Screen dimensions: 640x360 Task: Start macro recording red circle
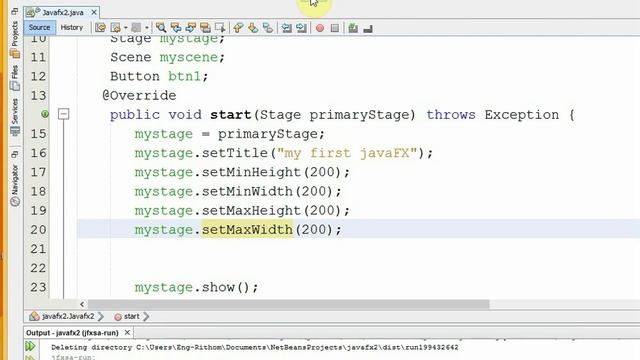[320, 28]
